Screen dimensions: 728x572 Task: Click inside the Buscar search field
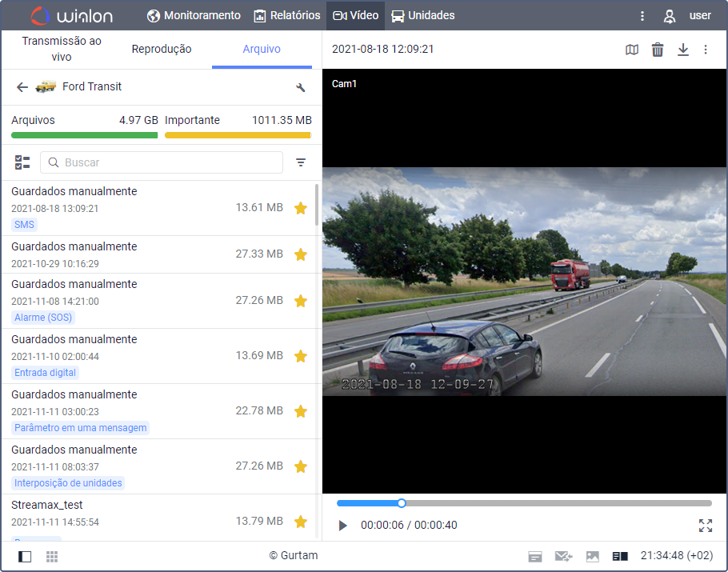[160, 162]
